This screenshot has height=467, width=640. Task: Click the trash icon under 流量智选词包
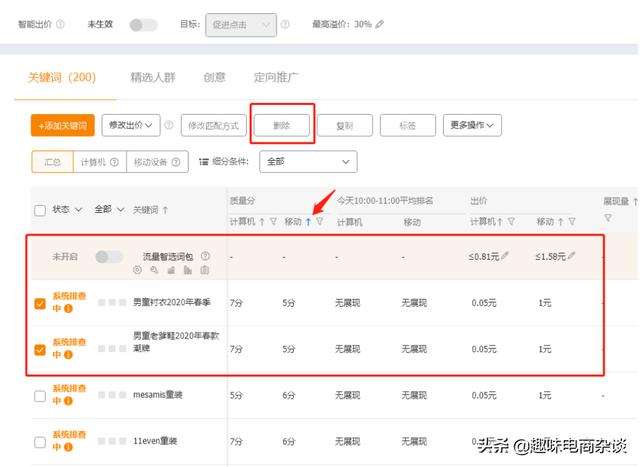click(x=205, y=270)
